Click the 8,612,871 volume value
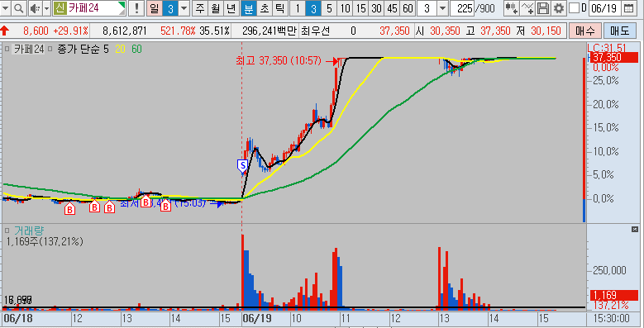Screen dimensions: 644x328 125,31
